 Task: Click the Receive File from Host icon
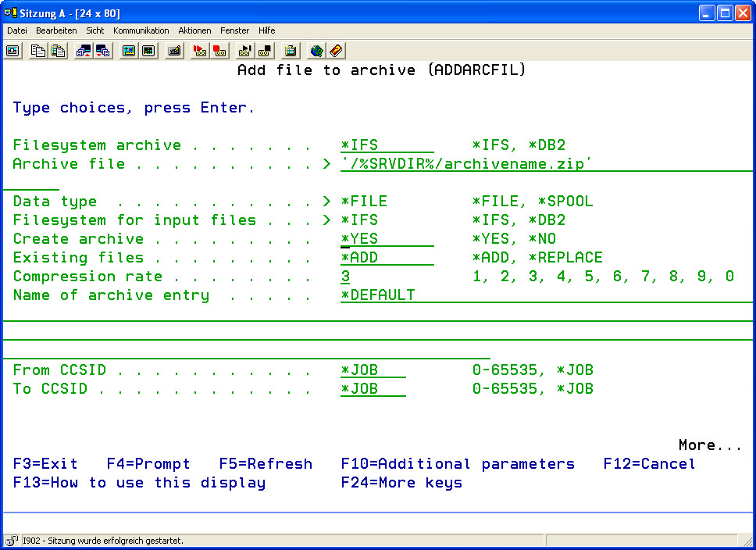(x=103, y=51)
